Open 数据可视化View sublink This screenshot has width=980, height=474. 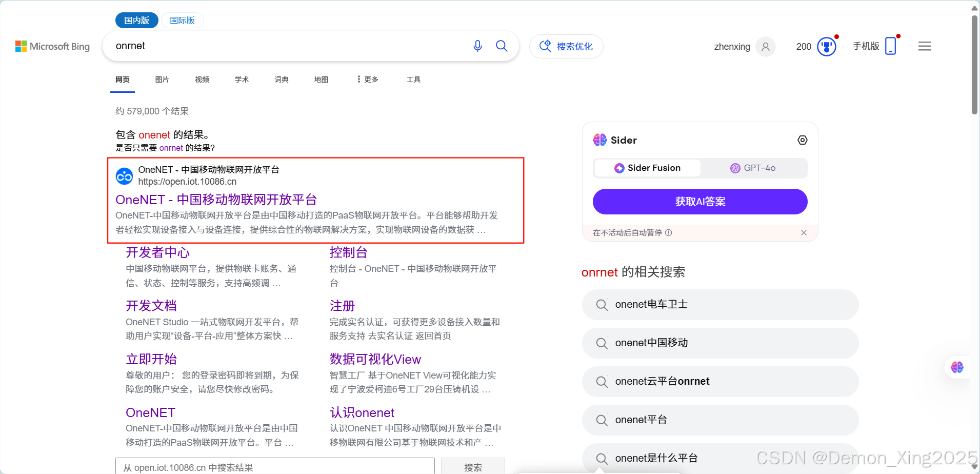pyautogui.click(x=375, y=359)
